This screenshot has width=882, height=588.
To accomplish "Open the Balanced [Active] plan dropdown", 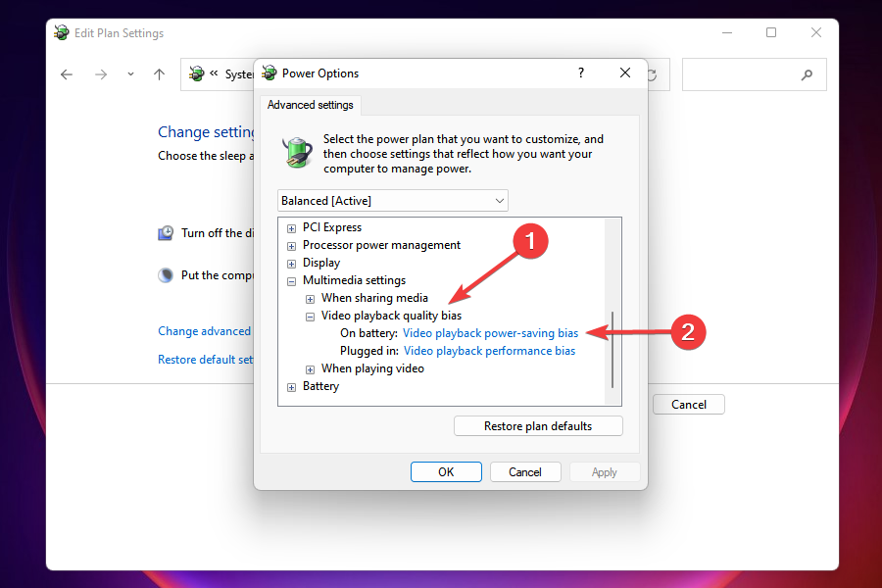I will [393, 200].
